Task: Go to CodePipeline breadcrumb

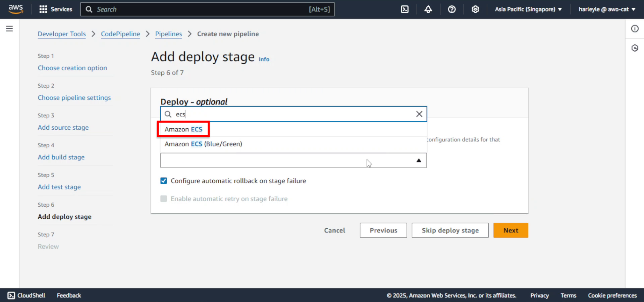Action: coord(120,34)
